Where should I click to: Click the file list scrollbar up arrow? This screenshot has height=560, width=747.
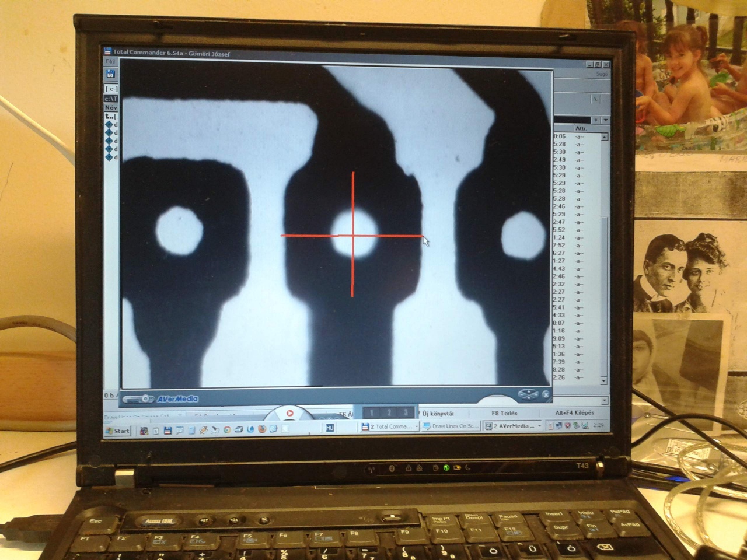click(604, 137)
